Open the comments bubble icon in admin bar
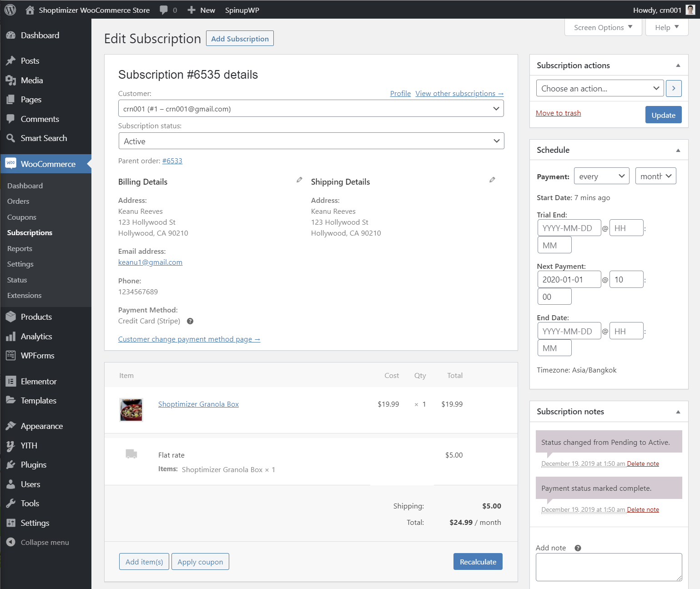Image resolution: width=700 pixels, height=589 pixels. [x=164, y=10]
